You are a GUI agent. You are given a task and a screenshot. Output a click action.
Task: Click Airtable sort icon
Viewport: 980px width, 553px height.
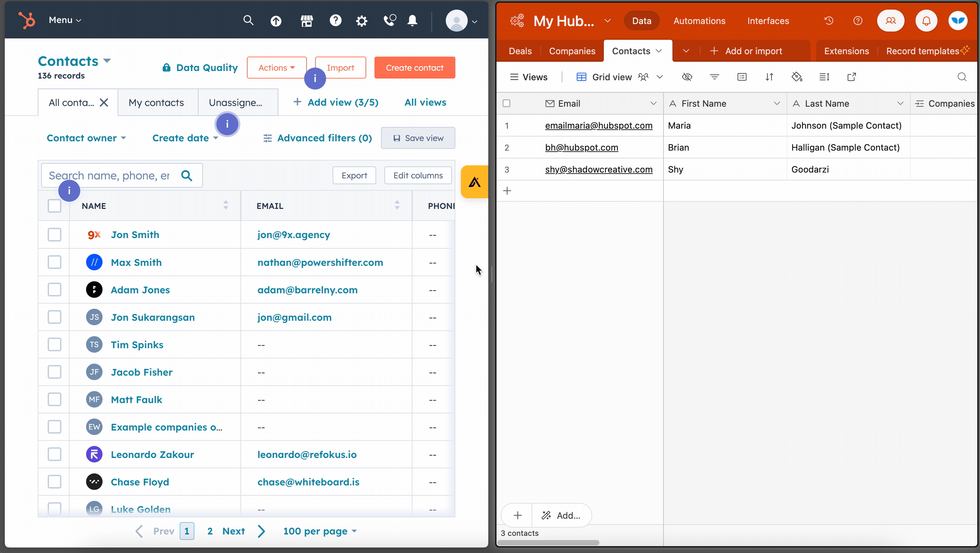[x=769, y=77]
